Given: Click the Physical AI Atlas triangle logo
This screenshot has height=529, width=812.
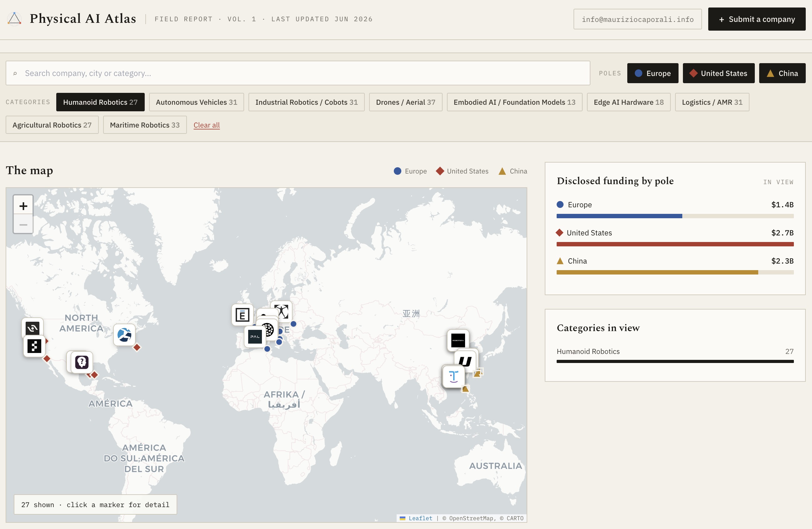Looking at the screenshot, I should pos(14,19).
